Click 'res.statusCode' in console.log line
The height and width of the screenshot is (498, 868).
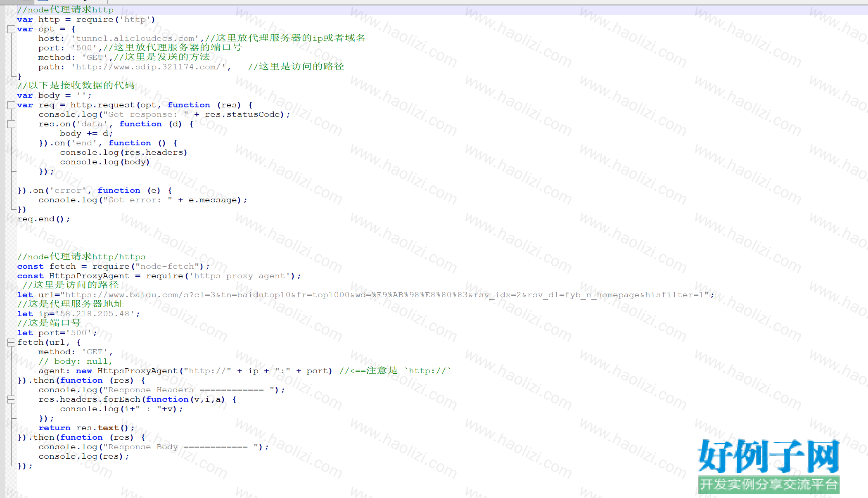tap(242, 114)
